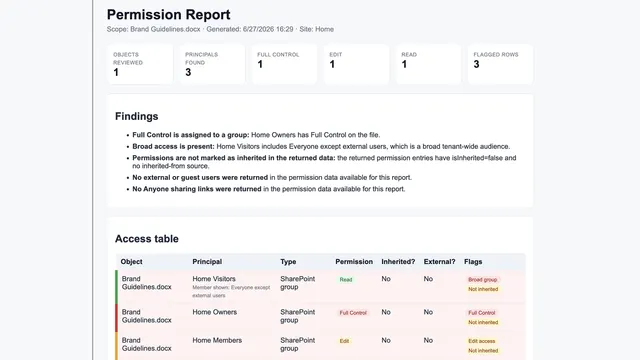
Task: Click the Access table heading
Action: pos(147,239)
